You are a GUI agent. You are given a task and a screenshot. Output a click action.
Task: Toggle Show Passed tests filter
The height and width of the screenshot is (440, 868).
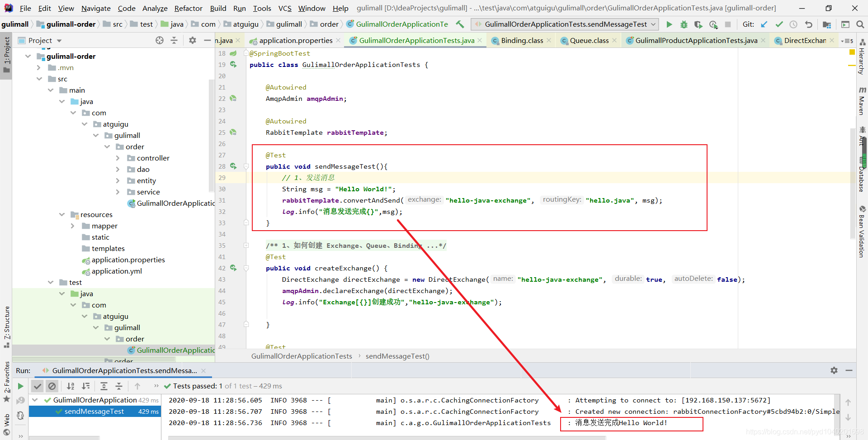[x=38, y=386]
